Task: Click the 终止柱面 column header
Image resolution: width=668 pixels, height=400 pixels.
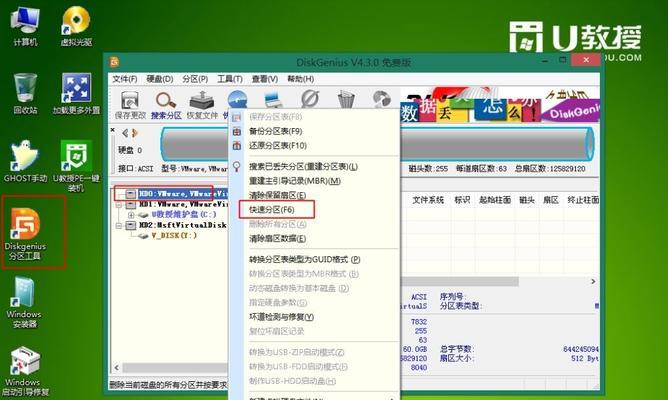Action: tap(583, 200)
